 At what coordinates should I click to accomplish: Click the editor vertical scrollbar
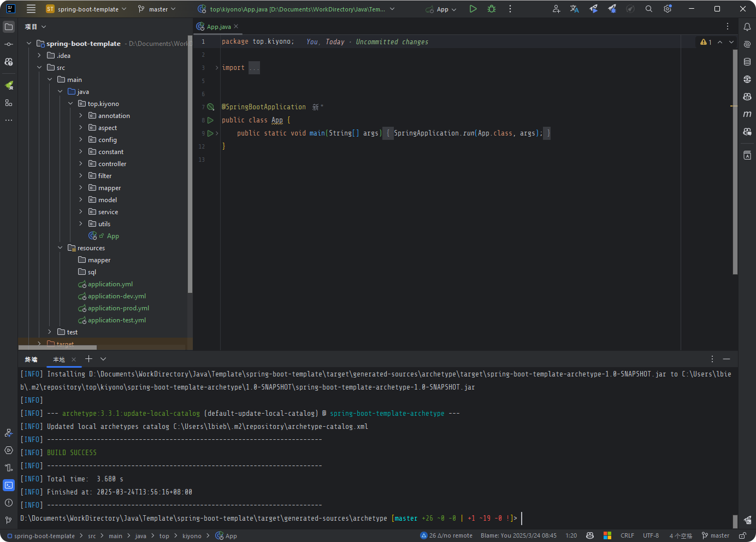pos(735,162)
